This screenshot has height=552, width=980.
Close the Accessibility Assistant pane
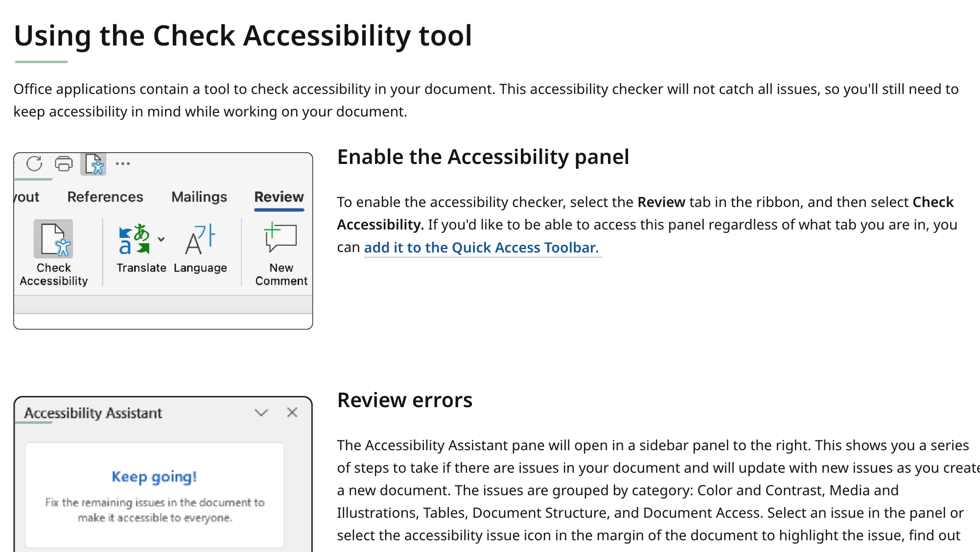click(292, 413)
